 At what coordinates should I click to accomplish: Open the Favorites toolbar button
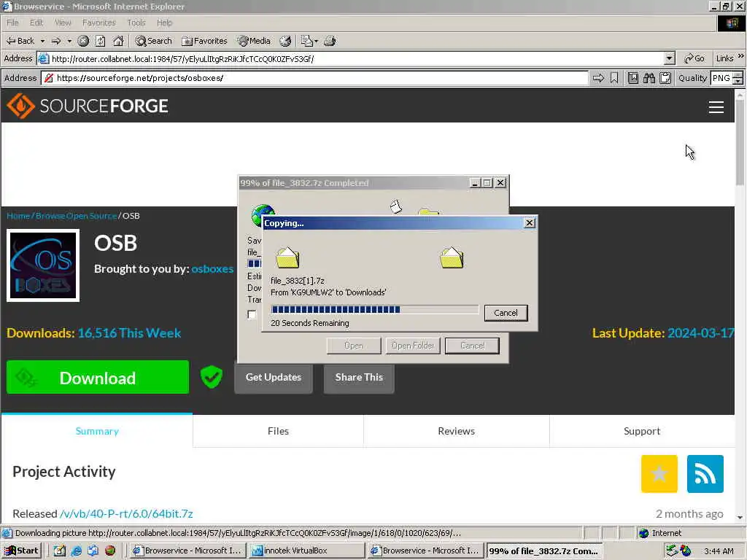(204, 41)
